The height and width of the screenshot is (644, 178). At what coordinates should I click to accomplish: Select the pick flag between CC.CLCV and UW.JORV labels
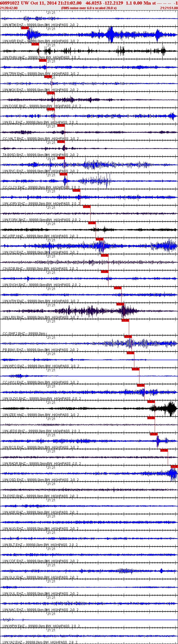click(x=76, y=190)
